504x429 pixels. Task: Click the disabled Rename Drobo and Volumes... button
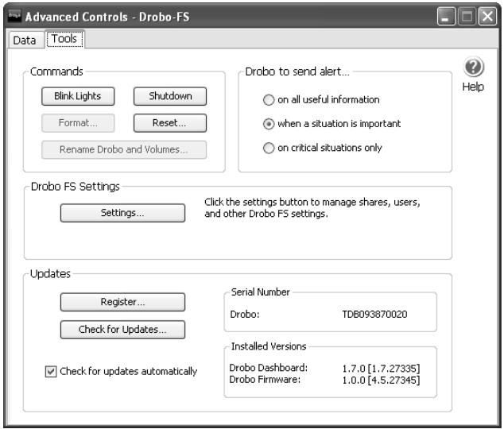pos(124,149)
